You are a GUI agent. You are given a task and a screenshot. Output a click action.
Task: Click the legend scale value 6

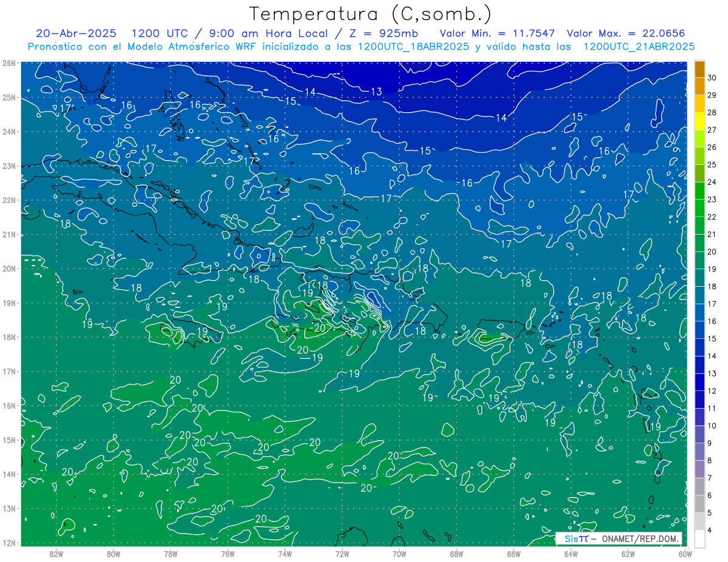pyautogui.click(x=710, y=496)
